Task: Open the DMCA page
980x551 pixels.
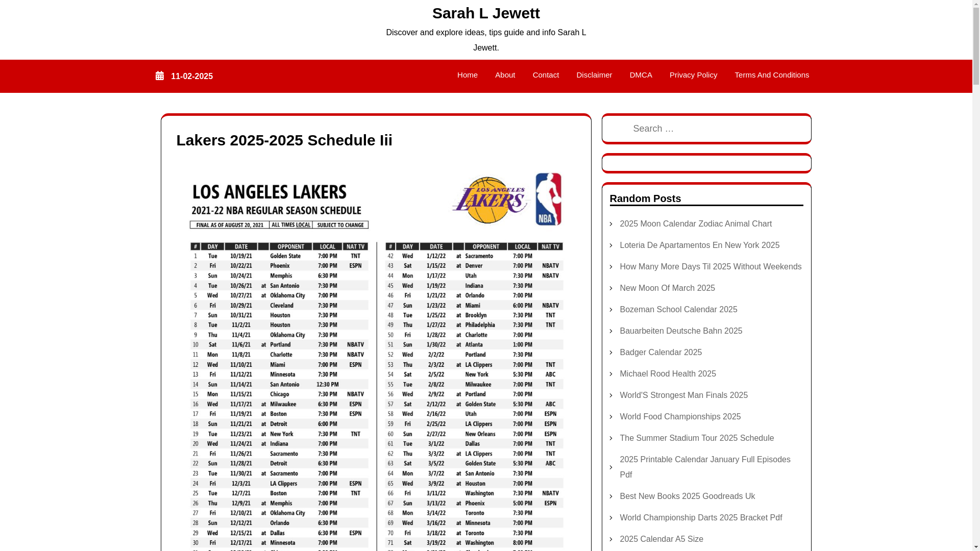Action: click(641, 75)
